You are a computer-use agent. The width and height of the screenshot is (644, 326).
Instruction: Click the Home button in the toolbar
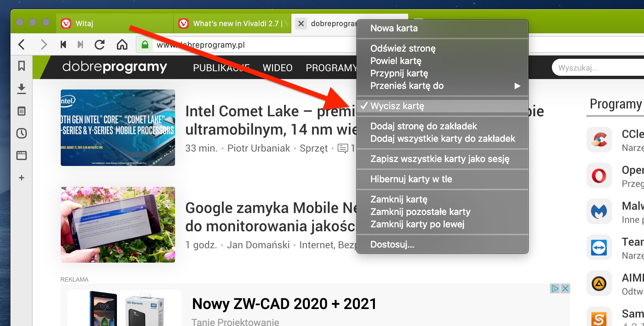tap(122, 44)
